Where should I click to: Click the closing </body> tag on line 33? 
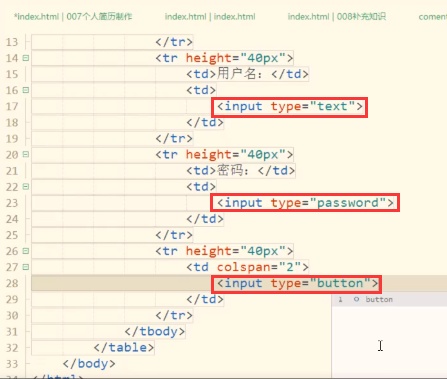pyautogui.click(x=89, y=364)
